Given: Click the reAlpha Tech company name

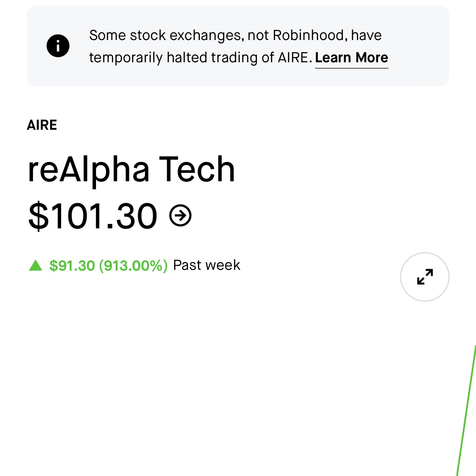Looking at the screenshot, I should point(132,169).
